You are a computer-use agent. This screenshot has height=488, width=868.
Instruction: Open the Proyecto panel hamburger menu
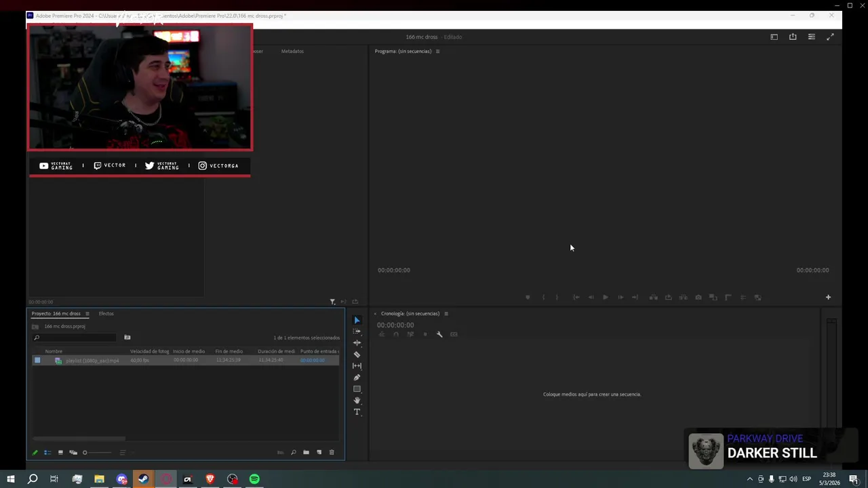(x=87, y=314)
